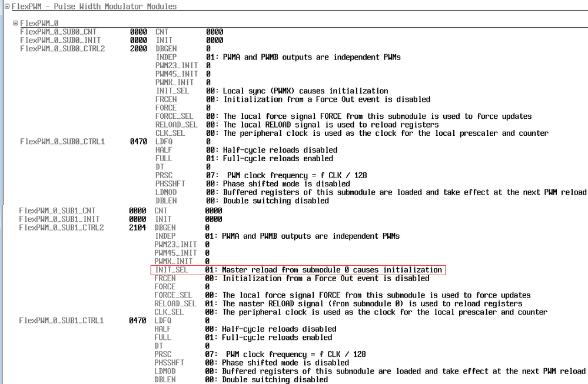
Task: Click the INDEP field under SUB0_CTRL2
Action: [x=166, y=57]
